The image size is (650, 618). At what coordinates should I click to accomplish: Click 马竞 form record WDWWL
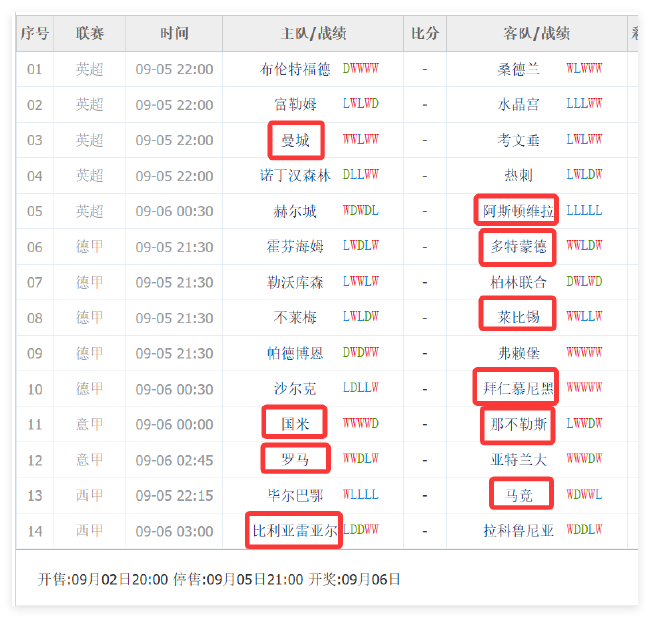584,495
